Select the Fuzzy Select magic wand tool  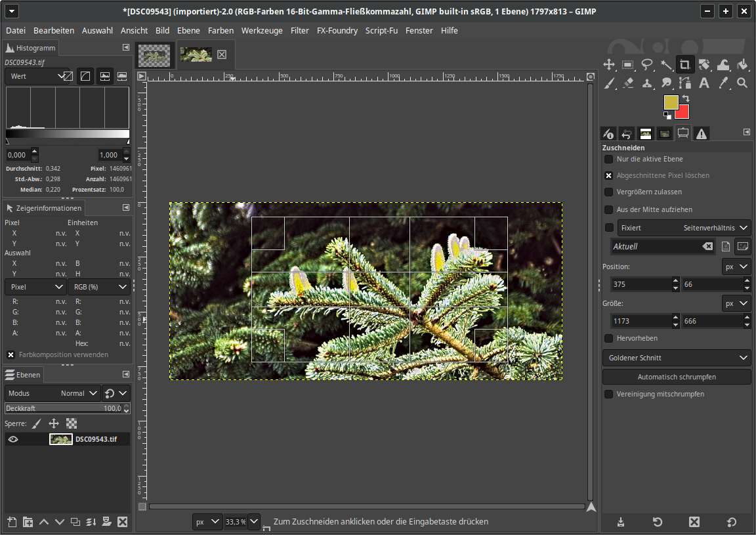tap(666, 64)
